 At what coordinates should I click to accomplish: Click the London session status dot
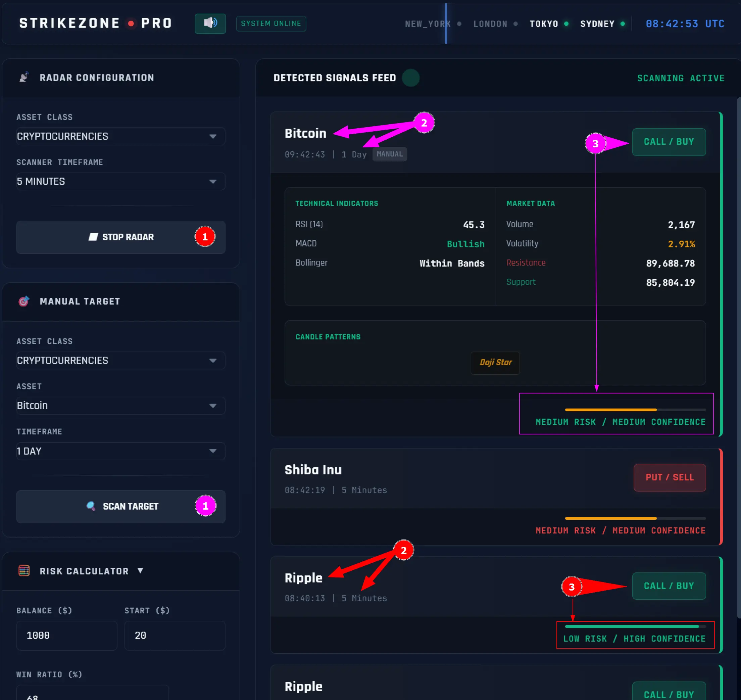[x=515, y=24]
